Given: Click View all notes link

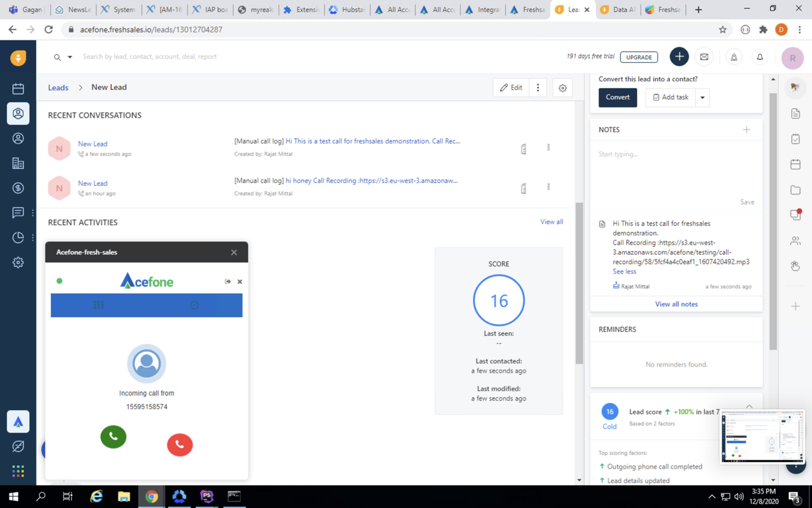Looking at the screenshot, I should click(x=676, y=304).
